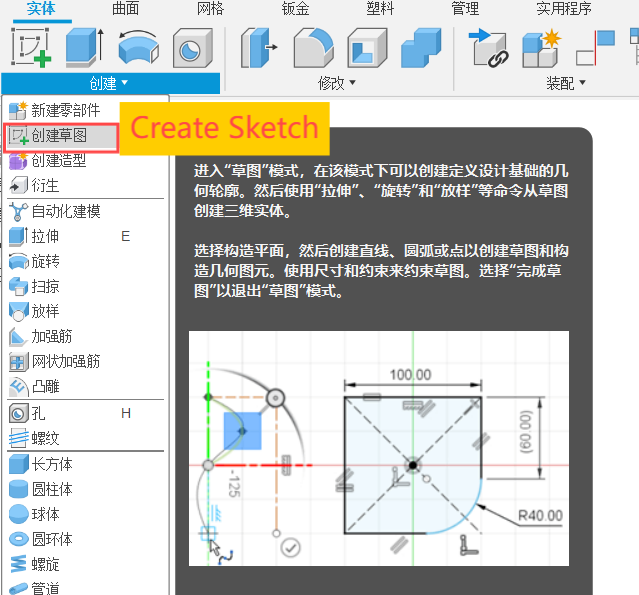Click the Combine modify icon
Screen dimensions: 639x595
pos(421,48)
